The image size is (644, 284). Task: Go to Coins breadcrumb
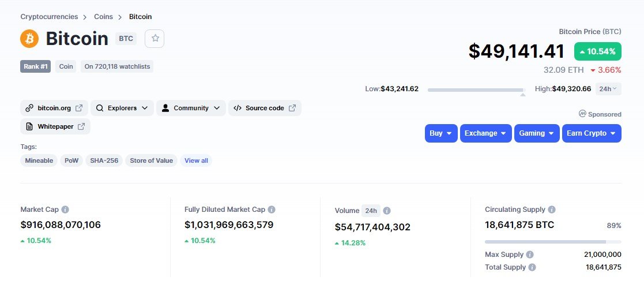point(104,17)
